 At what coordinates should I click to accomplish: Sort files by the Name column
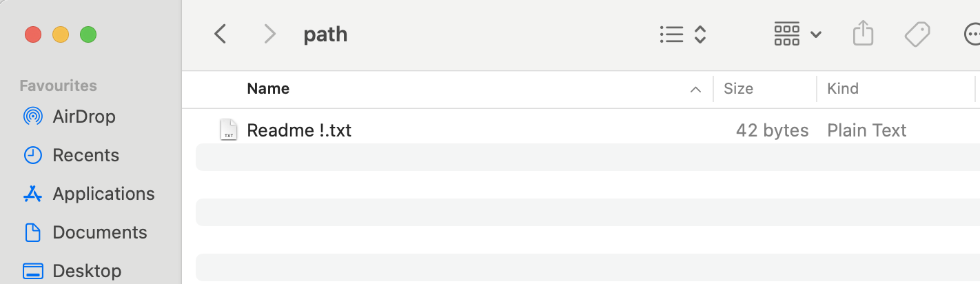pos(268,89)
